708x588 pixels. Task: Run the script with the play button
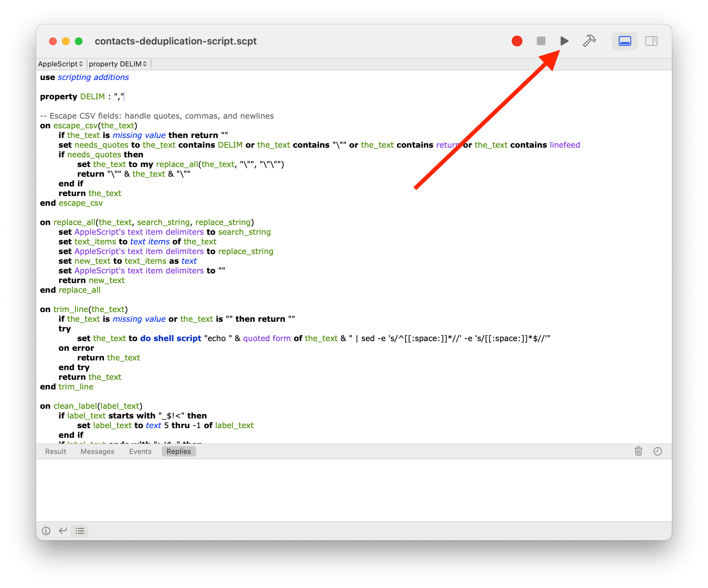pos(564,41)
